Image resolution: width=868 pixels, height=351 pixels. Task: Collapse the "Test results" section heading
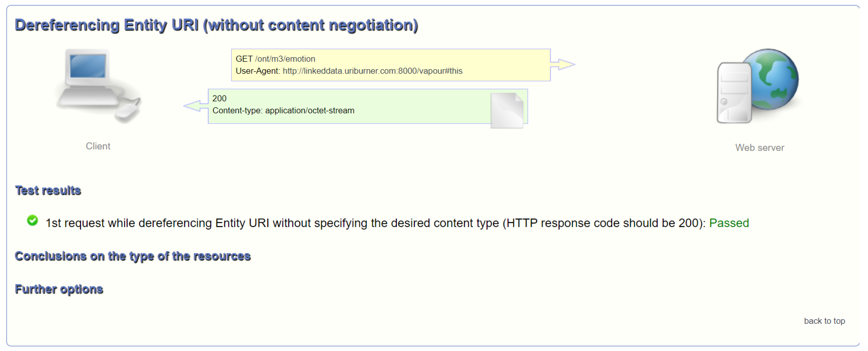coord(48,190)
